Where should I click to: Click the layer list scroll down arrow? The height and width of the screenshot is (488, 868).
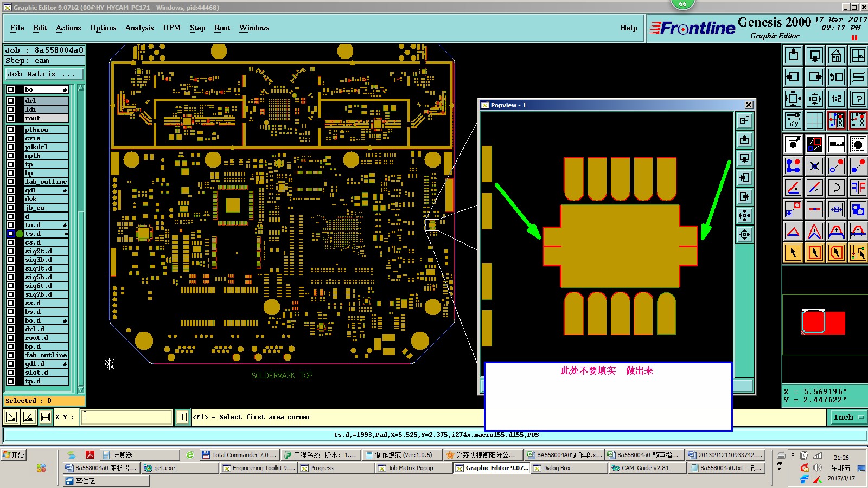tap(81, 389)
